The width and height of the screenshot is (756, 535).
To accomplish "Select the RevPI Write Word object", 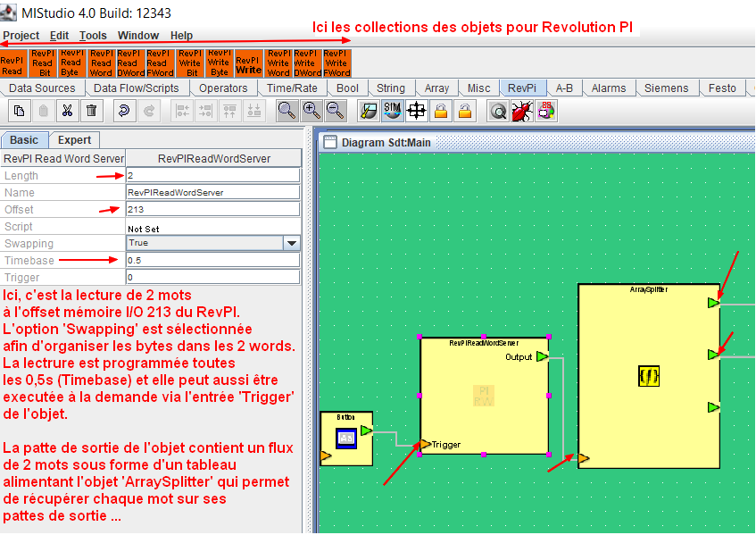I will pyautogui.click(x=278, y=63).
